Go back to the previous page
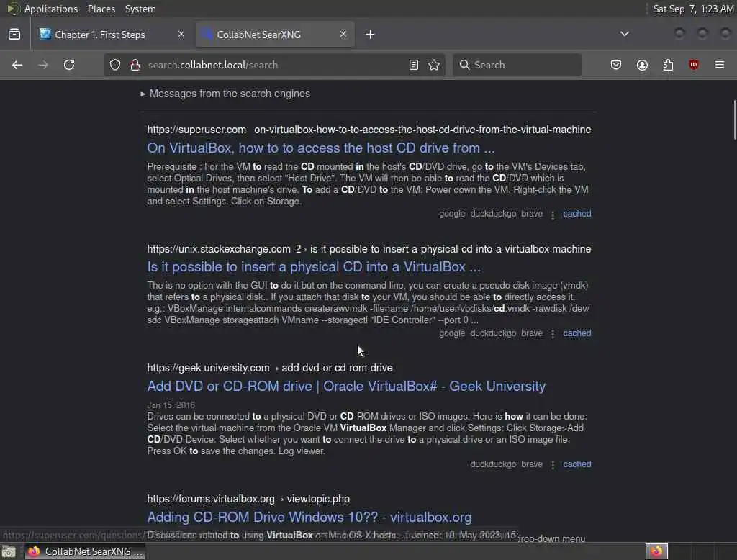737x560 pixels. pos(17,65)
